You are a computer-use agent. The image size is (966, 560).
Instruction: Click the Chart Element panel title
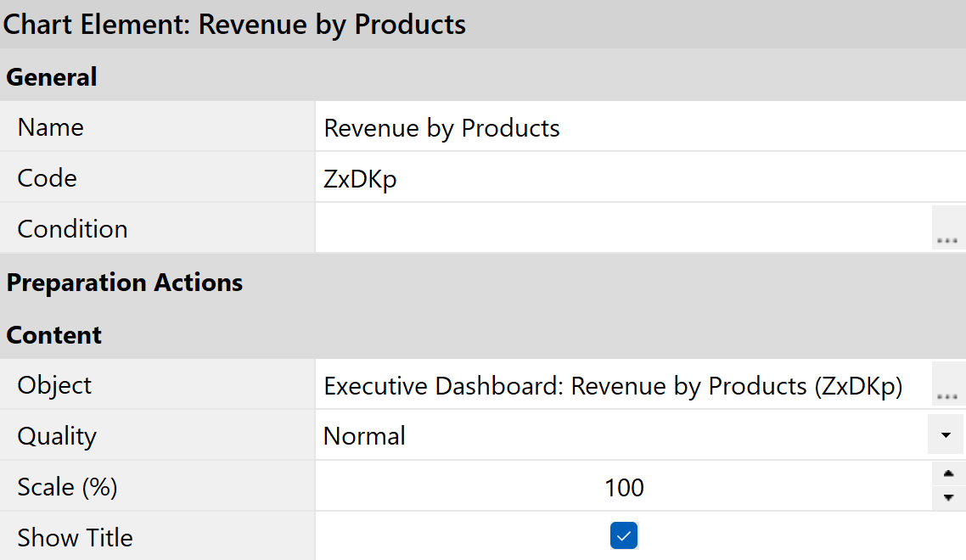(235, 25)
